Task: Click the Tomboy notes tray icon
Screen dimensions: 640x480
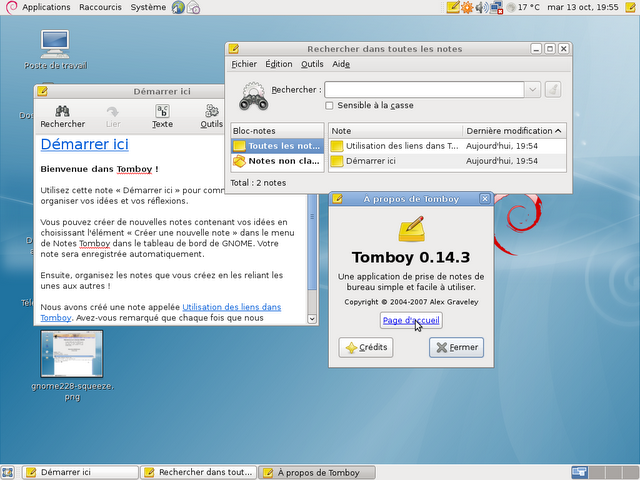Action: (453, 7)
